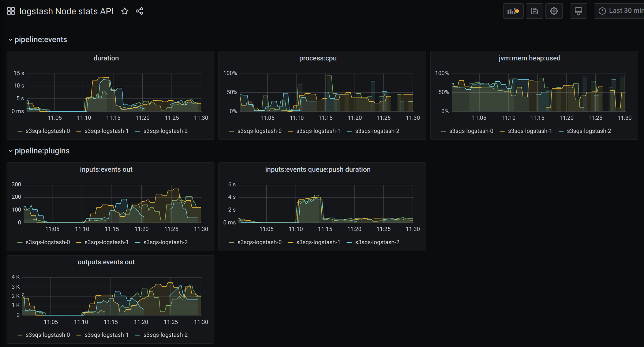Click s3sqs-logstash-0 color line in inputs:events out legend
Image resolution: width=644 pixels, height=347 pixels.
click(20, 242)
